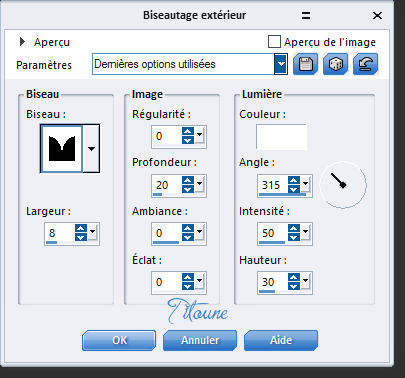Screen dimensions: 405x378
Task: Increase Ambiance with the up arrow
Action: (188, 229)
